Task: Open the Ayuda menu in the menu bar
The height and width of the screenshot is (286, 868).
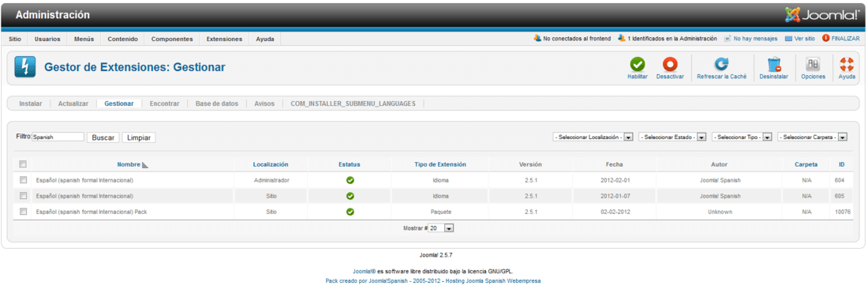Action: tap(264, 40)
